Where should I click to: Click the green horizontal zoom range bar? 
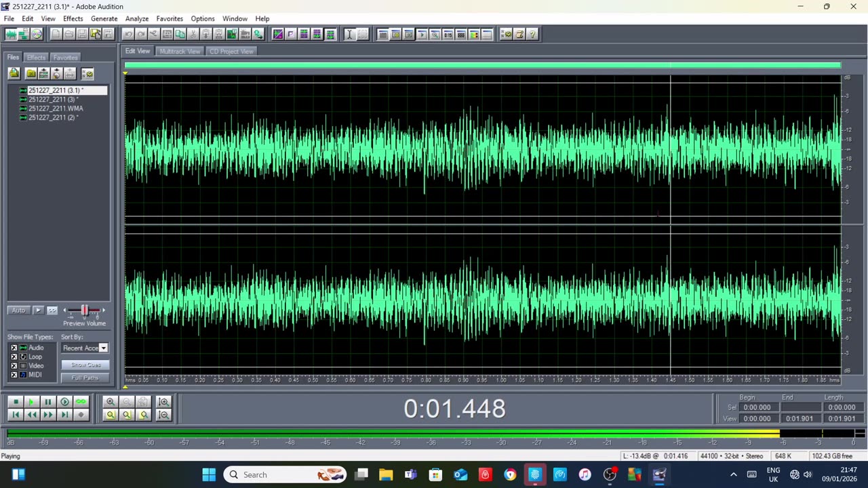pos(483,65)
